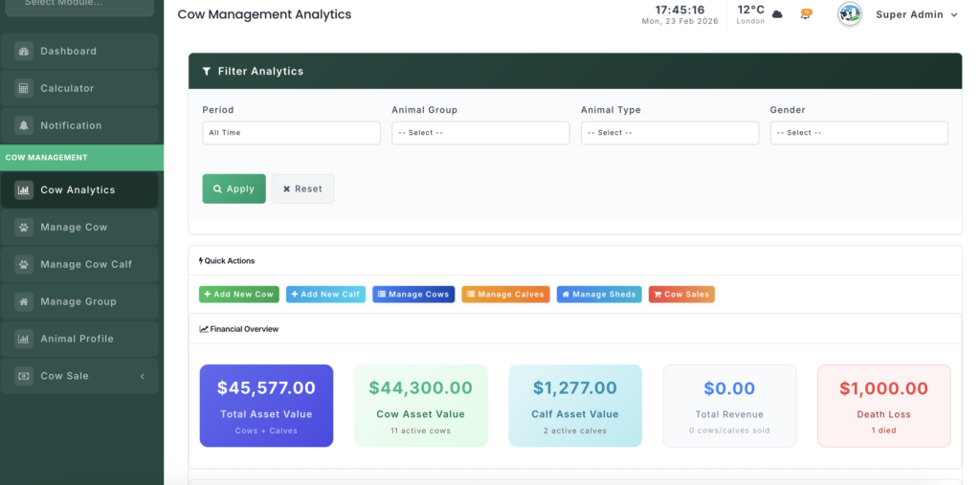
Task: Click the Super Admin profile avatar
Action: coord(849,14)
